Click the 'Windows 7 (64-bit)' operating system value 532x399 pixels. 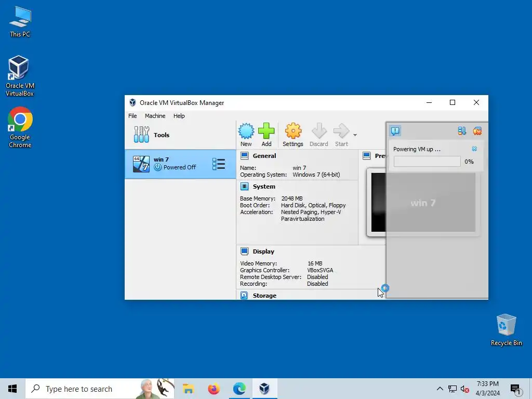tap(316, 175)
